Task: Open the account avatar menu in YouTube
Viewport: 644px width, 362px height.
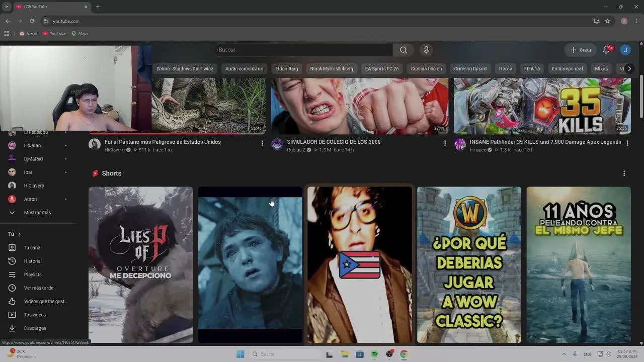Action: point(625,50)
